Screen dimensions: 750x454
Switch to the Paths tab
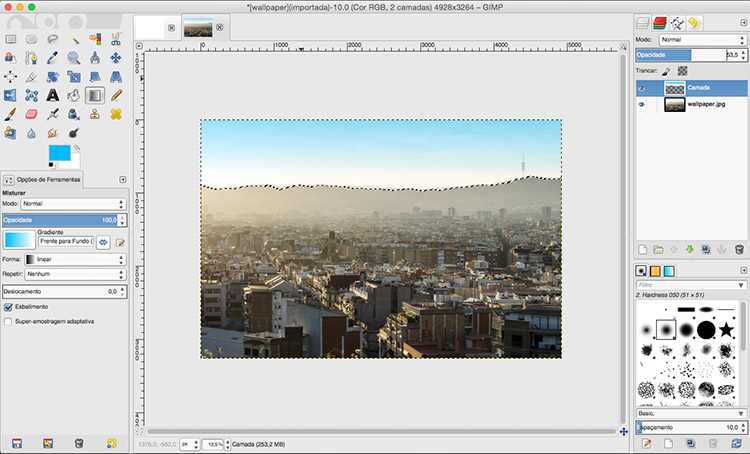(677, 22)
